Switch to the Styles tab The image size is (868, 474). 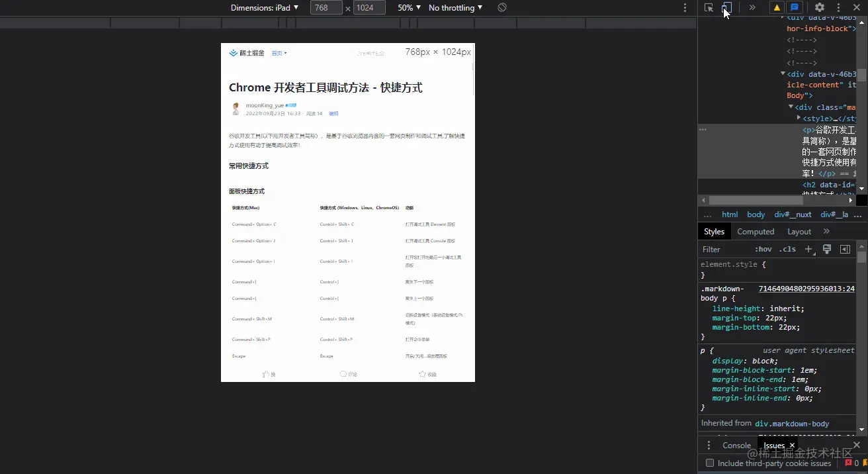pyautogui.click(x=714, y=232)
